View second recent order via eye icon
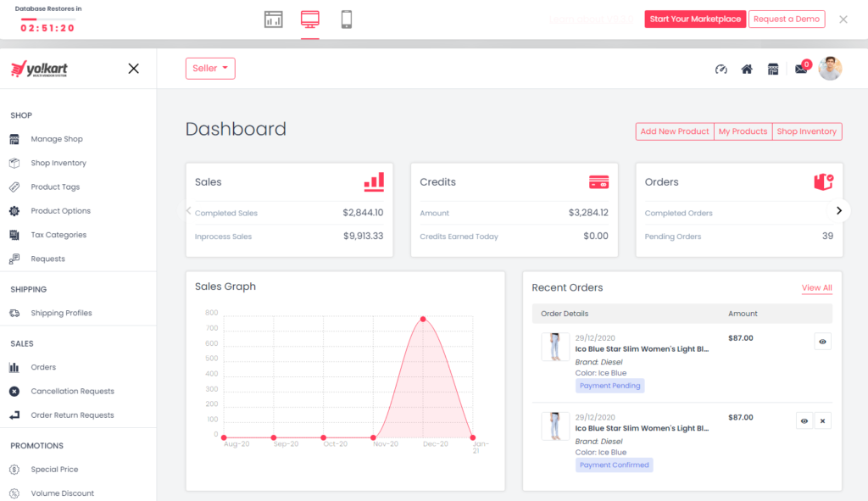Screen dimensions: 868x501 click(804, 420)
